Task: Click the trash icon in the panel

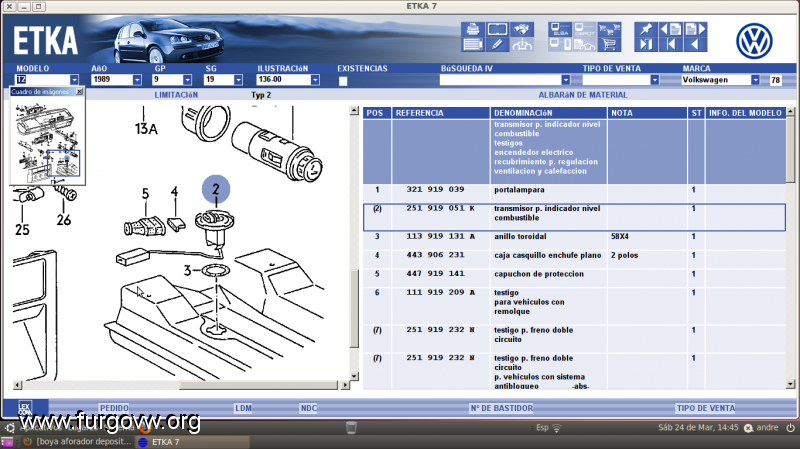Action: coord(351,428)
